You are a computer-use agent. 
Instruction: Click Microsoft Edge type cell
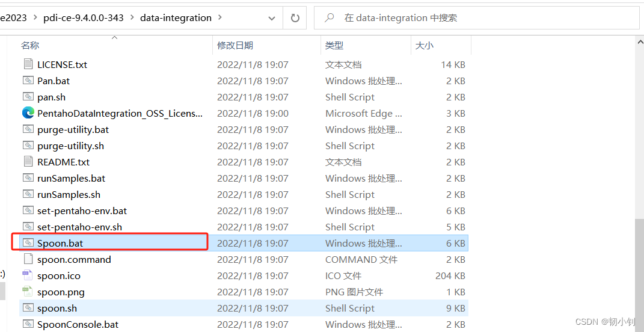[364, 113]
